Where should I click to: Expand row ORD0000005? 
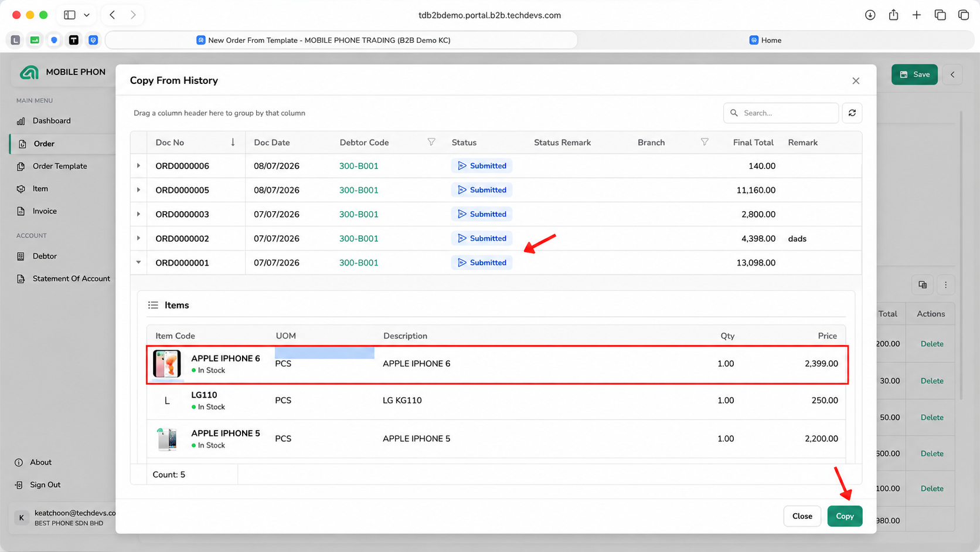click(138, 190)
